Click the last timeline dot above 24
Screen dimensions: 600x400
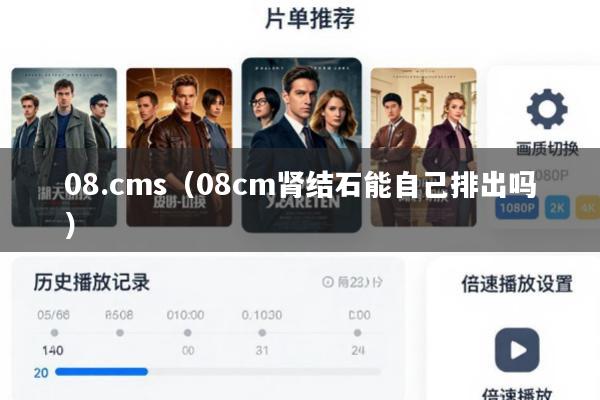click(357, 333)
